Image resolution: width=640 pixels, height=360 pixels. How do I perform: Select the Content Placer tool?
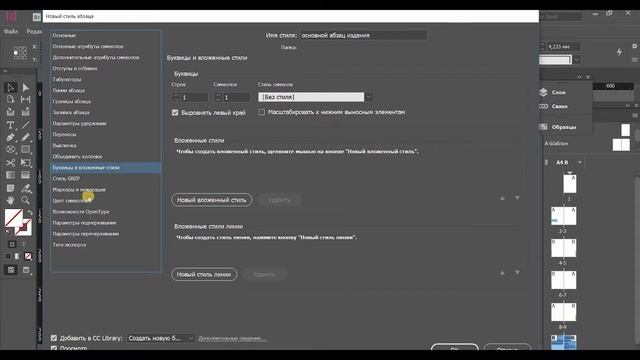[x=25, y=112]
